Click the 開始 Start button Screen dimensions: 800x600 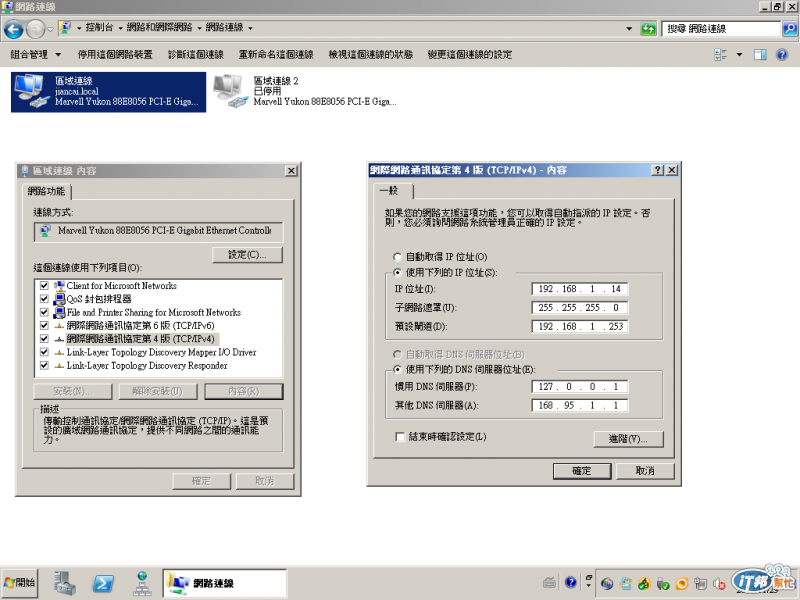(x=19, y=583)
